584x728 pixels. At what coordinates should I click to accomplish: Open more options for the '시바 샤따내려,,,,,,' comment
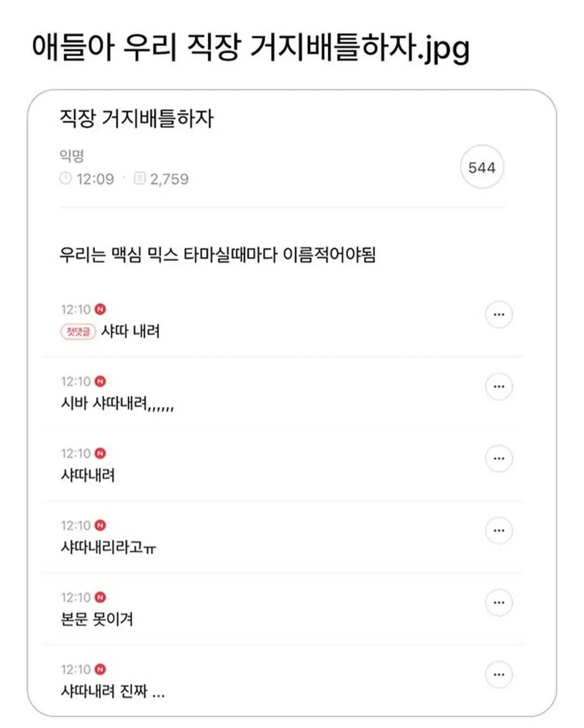pyautogui.click(x=499, y=387)
